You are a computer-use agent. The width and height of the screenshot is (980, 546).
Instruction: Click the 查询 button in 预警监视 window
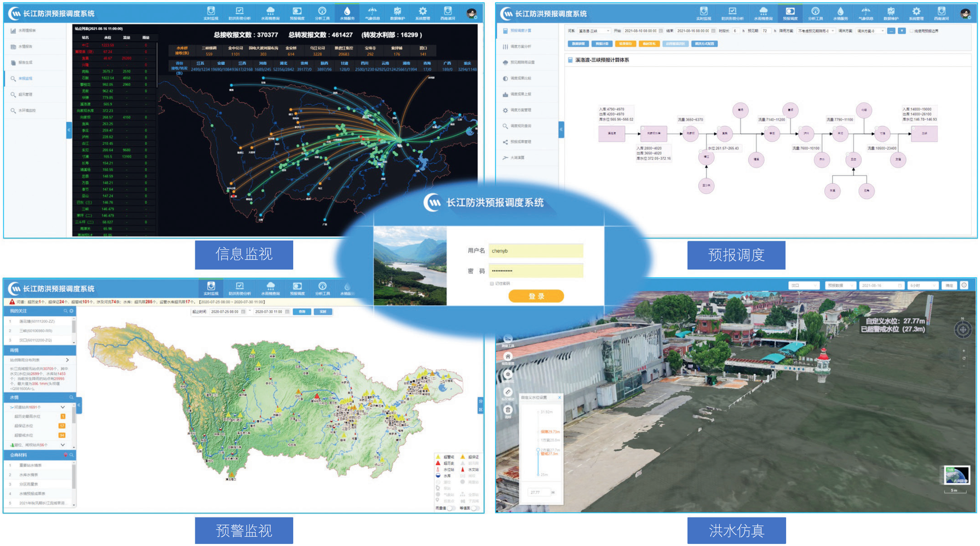[x=302, y=312]
